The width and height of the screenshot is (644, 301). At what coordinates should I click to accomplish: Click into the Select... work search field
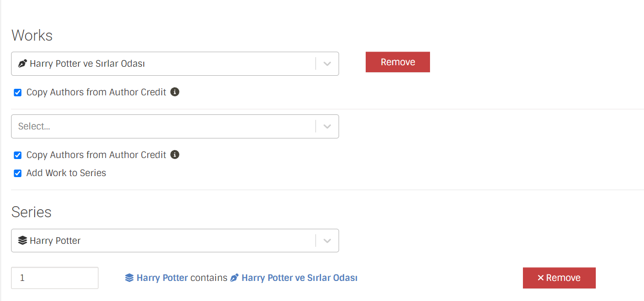[163, 126]
